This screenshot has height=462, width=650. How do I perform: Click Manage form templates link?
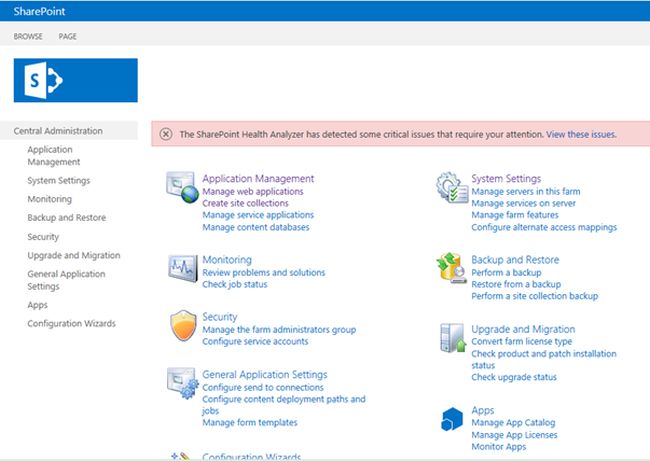(x=250, y=423)
